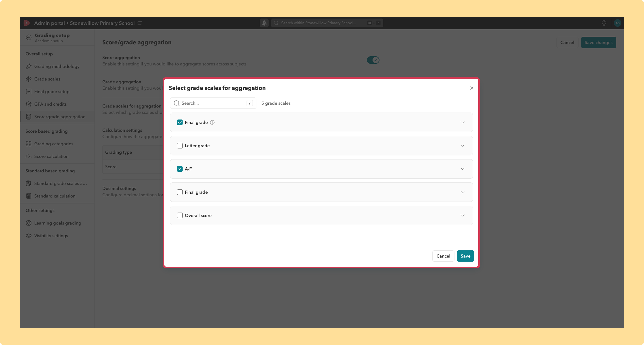
Task: Click the "Score/grade aggregation" page heading
Action: tap(137, 42)
